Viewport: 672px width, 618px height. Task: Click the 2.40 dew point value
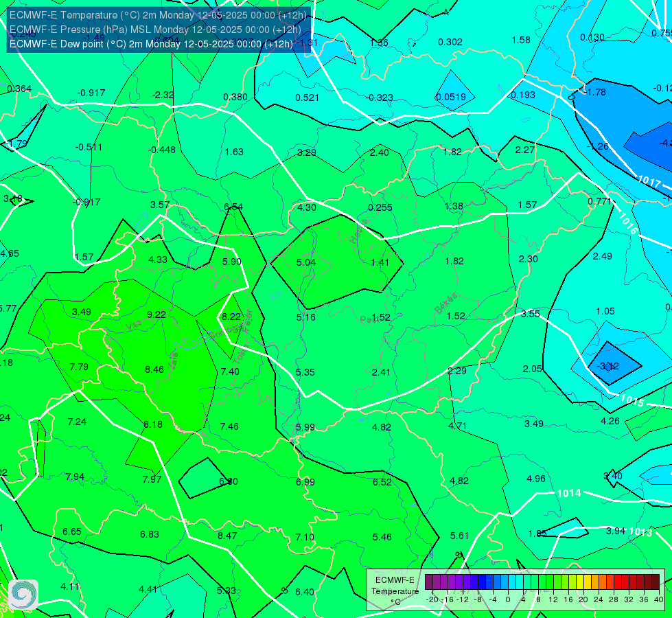pos(380,152)
